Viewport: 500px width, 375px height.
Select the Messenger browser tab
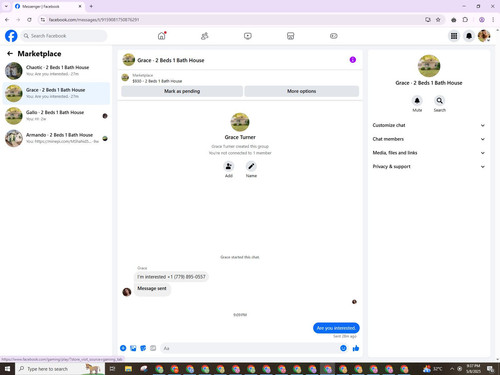48,6
